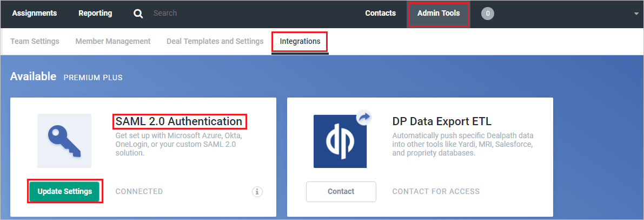
Task: Click the Available heading
Action: [34, 76]
